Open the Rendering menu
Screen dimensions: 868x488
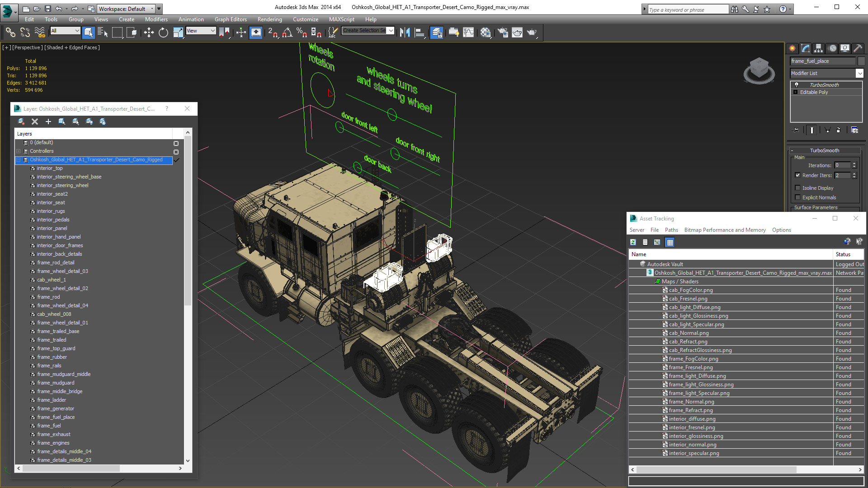click(269, 19)
